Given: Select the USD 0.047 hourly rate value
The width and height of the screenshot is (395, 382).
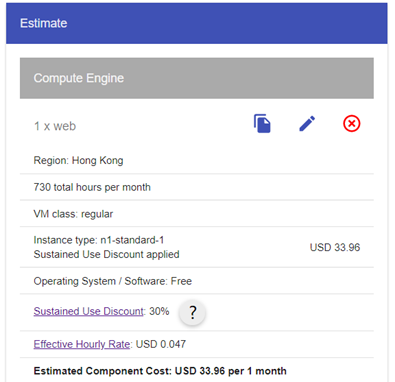Looking at the screenshot, I should pyautogui.click(x=161, y=344).
